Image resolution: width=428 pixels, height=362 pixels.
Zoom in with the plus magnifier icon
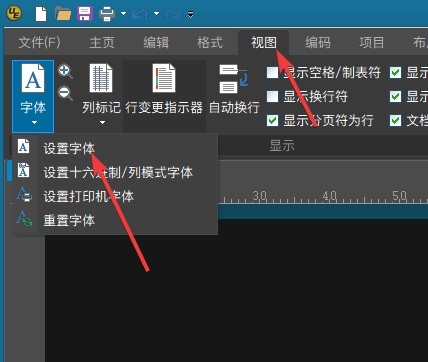[x=65, y=71]
